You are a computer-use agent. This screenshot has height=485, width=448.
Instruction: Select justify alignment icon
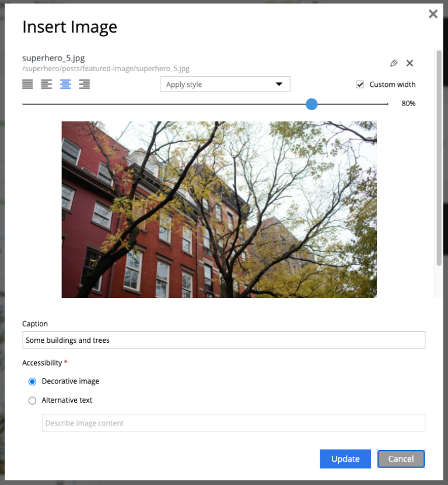pyautogui.click(x=27, y=84)
